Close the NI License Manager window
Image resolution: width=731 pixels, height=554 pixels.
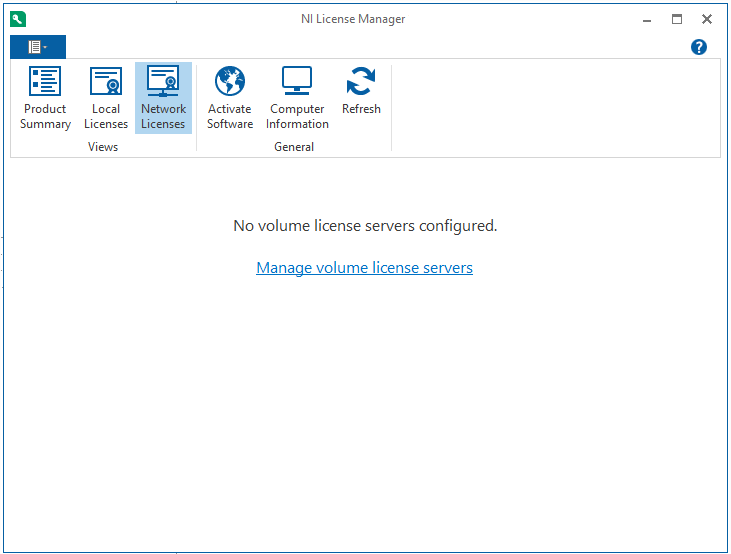(x=707, y=20)
